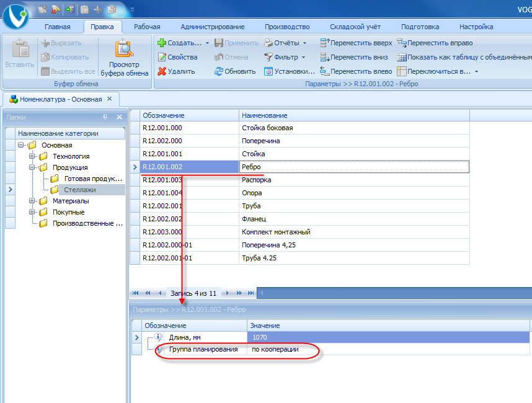Click Переместить вверх

click(356, 43)
